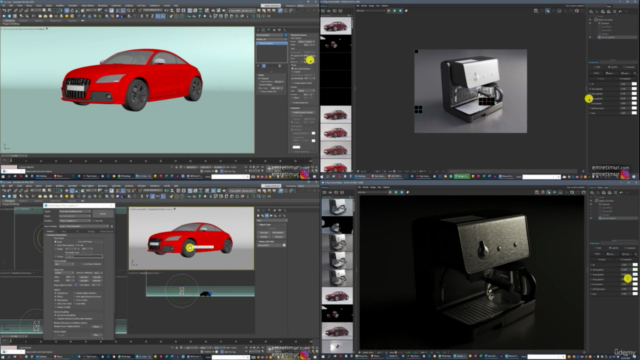Click play animation button in bottom-left window

[254, 347]
